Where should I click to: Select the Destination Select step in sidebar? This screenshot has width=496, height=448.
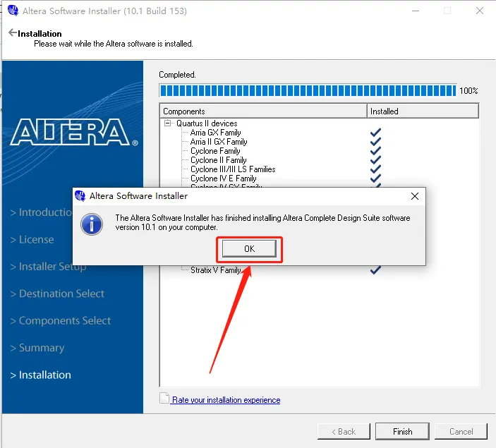click(x=57, y=293)
